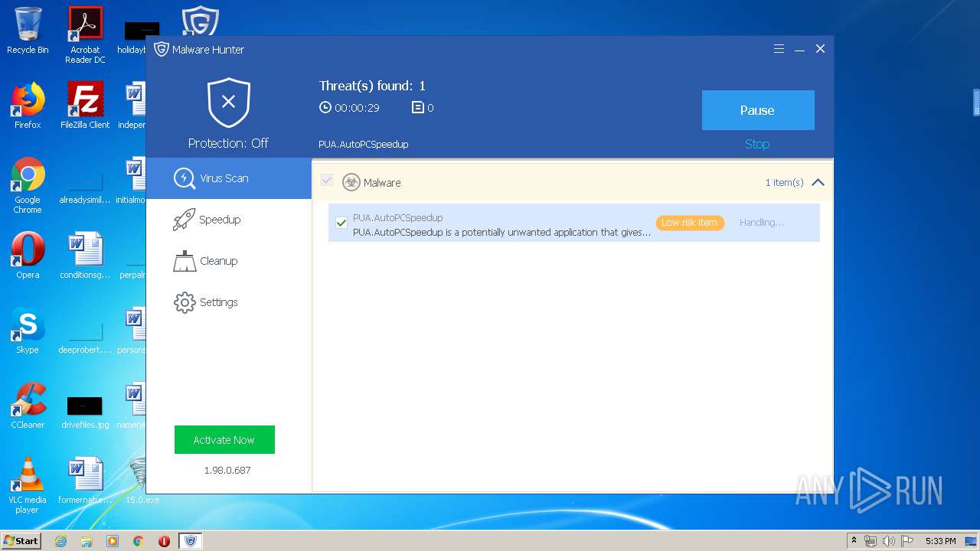Viewport: 980px width, 551px height.
Task: Open the CCleaner desktop shortcut
Action: pyautogui.click(x=28, y=406)
